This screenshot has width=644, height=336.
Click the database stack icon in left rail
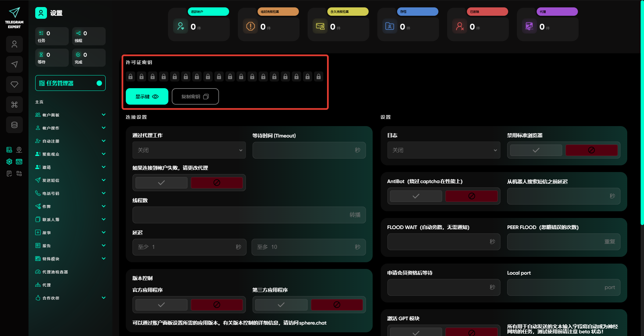click(x=14, y=125)
